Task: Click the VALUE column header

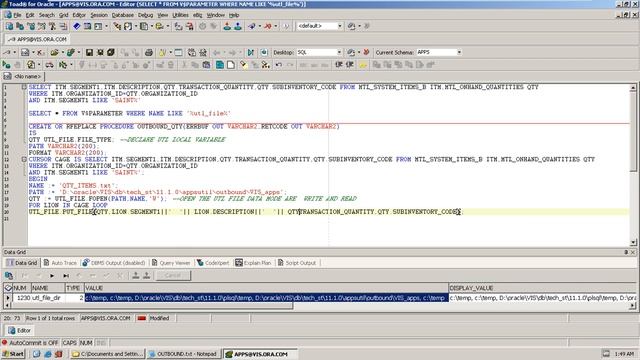Action: tap(266, 288)
